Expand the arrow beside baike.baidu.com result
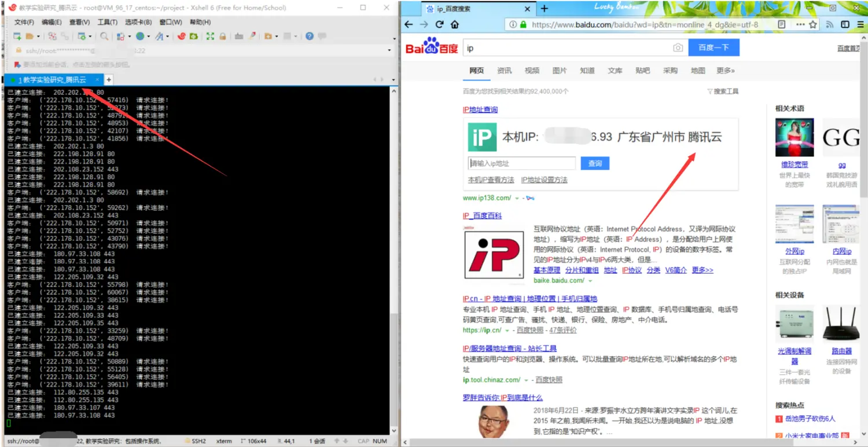The height and width of the screenshot is (447, 868). point(590,281)
